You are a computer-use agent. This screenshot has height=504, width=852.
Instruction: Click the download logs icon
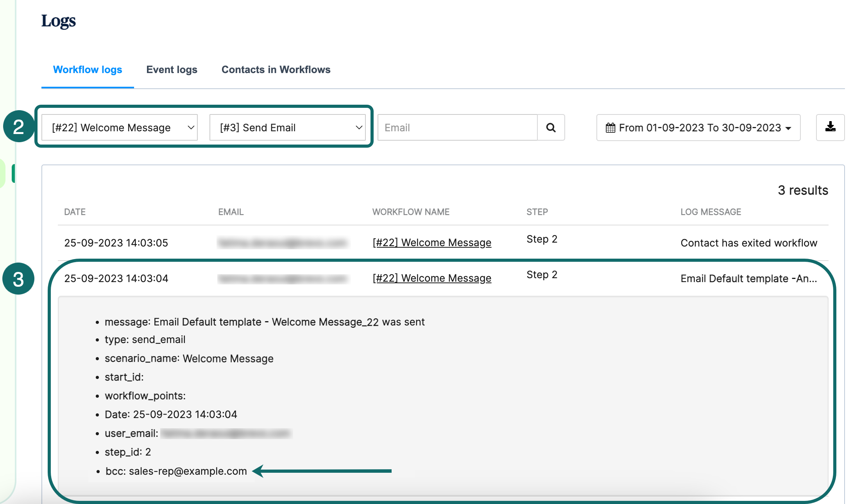(830, 127)
